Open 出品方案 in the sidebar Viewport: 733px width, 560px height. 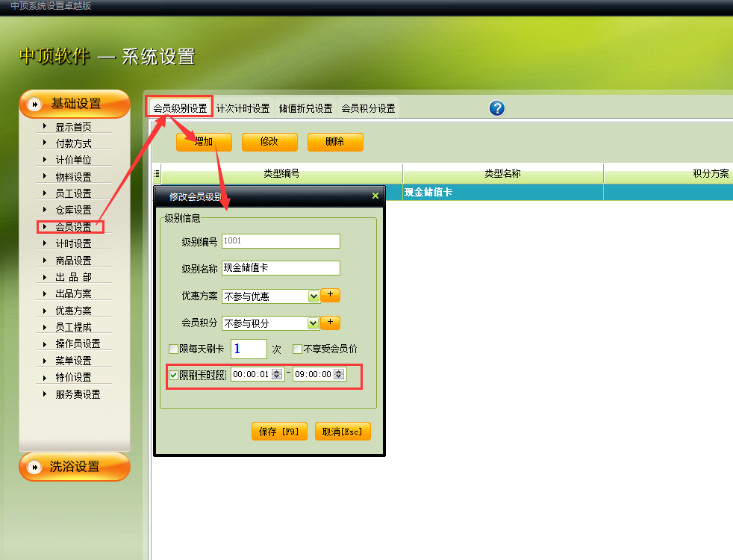pos(73,293)
